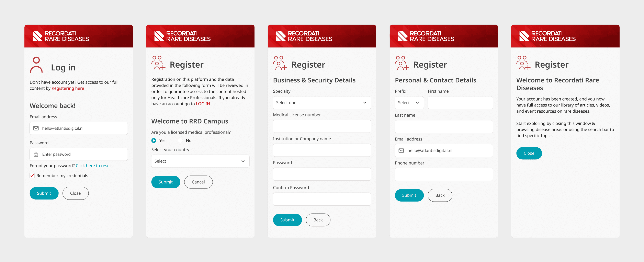Click the password reset link

point(93,166)
